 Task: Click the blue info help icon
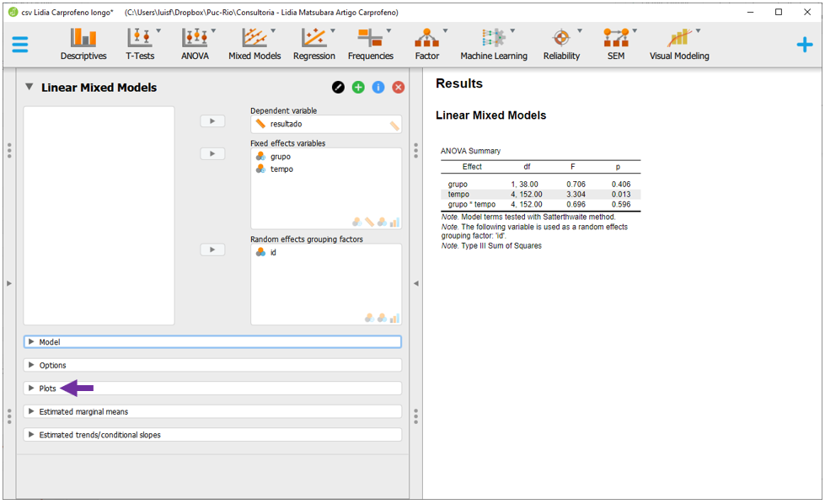pyautogui.click(x=378, y=88)
